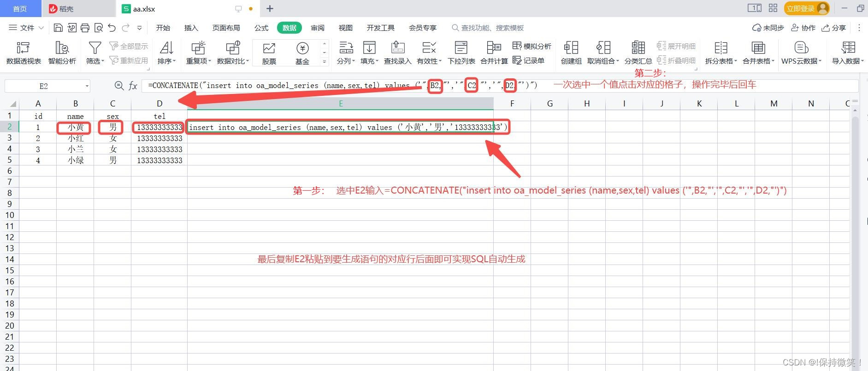Image resolution: width=868 pixels, height=371 pixels.
Task: Open the View (视图) tab
Action: [x=345, y=28]
